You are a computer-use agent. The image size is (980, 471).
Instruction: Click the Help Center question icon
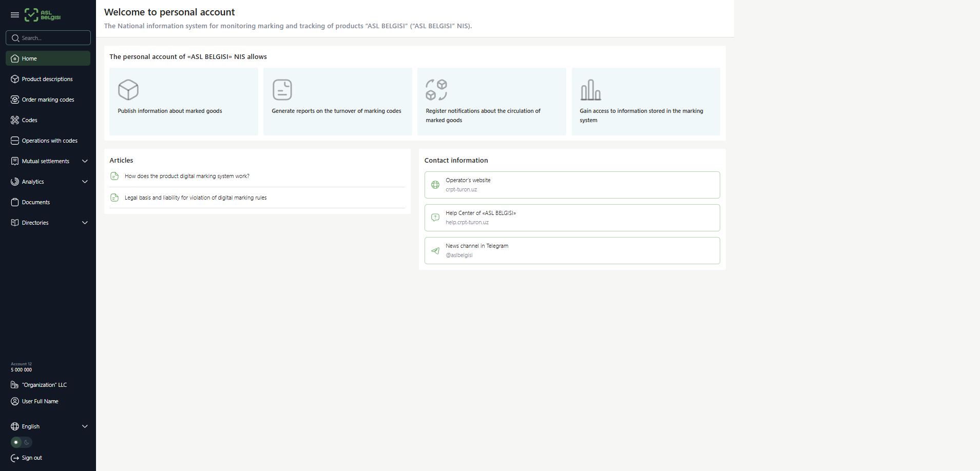(x=435, y=218)
